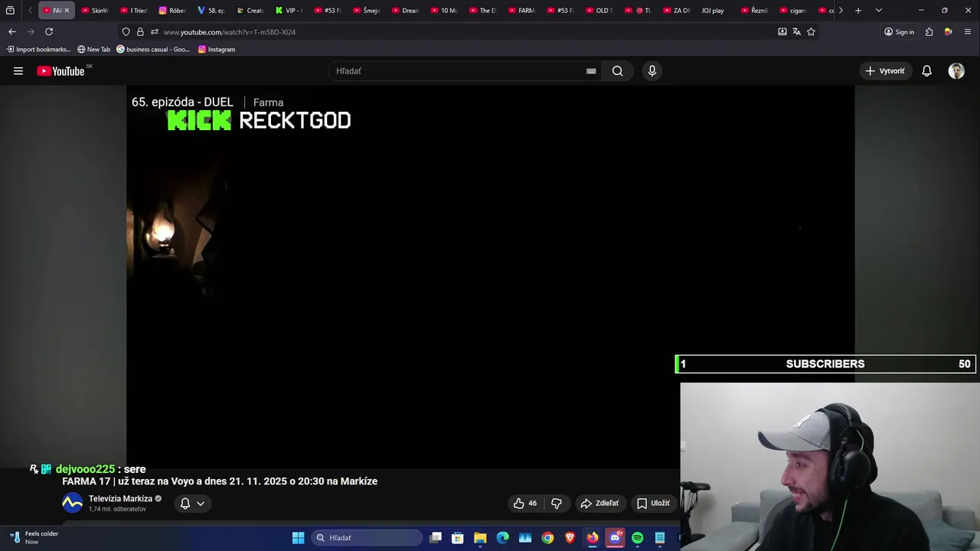The width and height of the screenshot is (980, 551).
Task: Go back in the browser
Action: pos(12,31)
